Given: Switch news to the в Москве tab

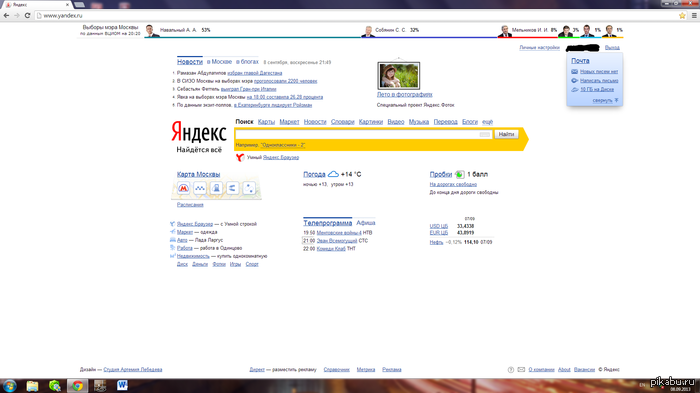Looking at the screenshot, I should pyautogui.click(x=219, y=62).
